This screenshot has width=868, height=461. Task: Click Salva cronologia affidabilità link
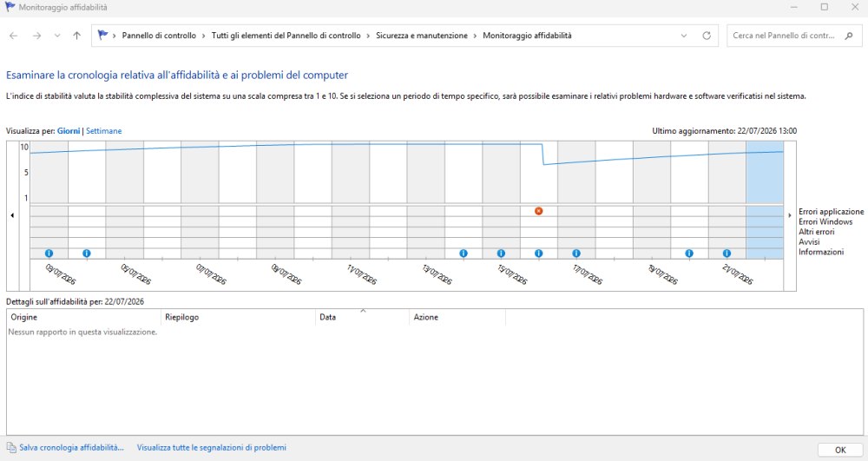(71, 447)
